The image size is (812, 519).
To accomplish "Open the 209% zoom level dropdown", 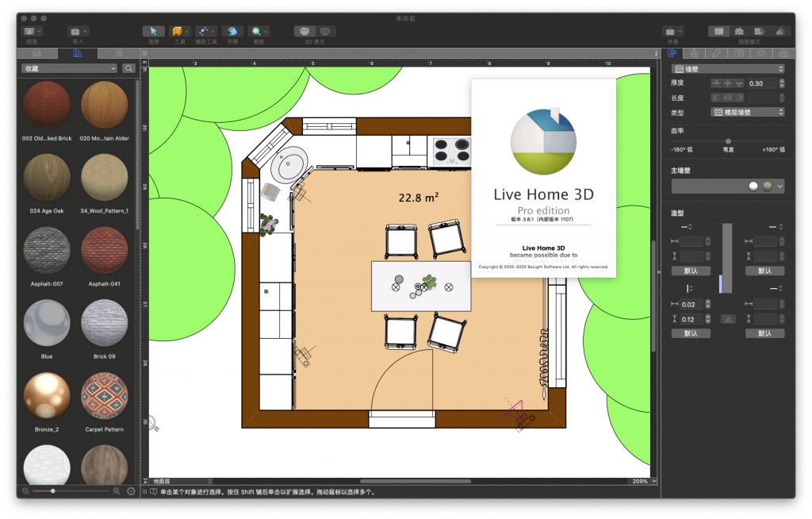I will [644, 481].
